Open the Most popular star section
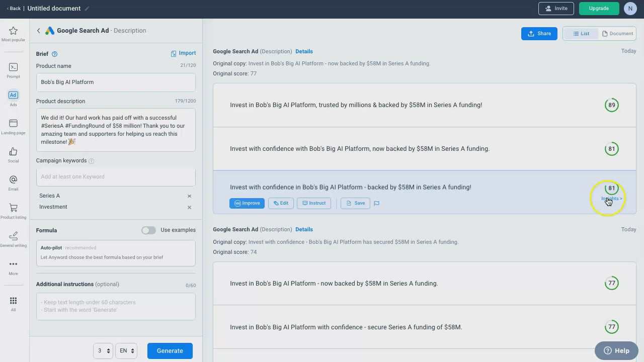This screenshot has width=644, height=362. coord(13,34)
